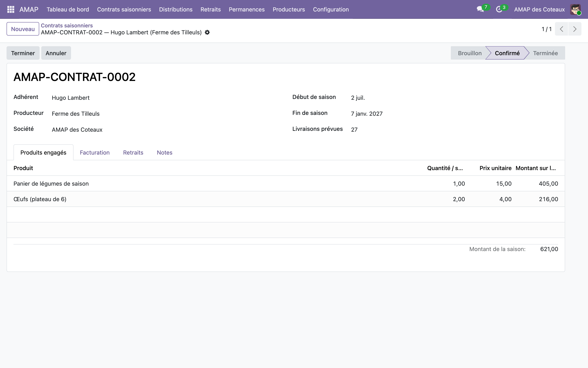Switch to the Produits engagés tab
Screen dimensions: 588x368
[x=43, y=152]
